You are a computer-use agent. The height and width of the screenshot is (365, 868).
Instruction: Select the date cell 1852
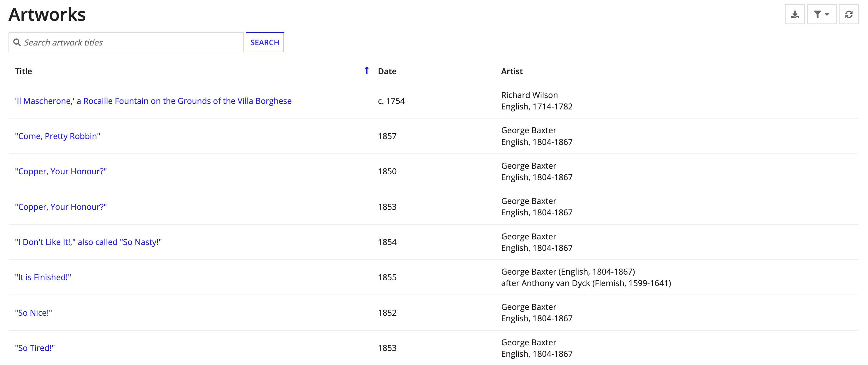point(387,312)
